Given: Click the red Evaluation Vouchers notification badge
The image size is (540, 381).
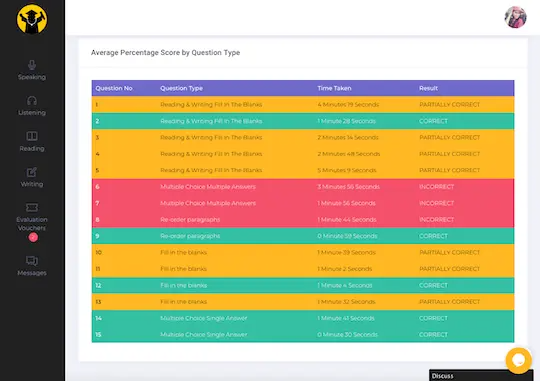Looking at the screenshot, I should pos(33,237).
